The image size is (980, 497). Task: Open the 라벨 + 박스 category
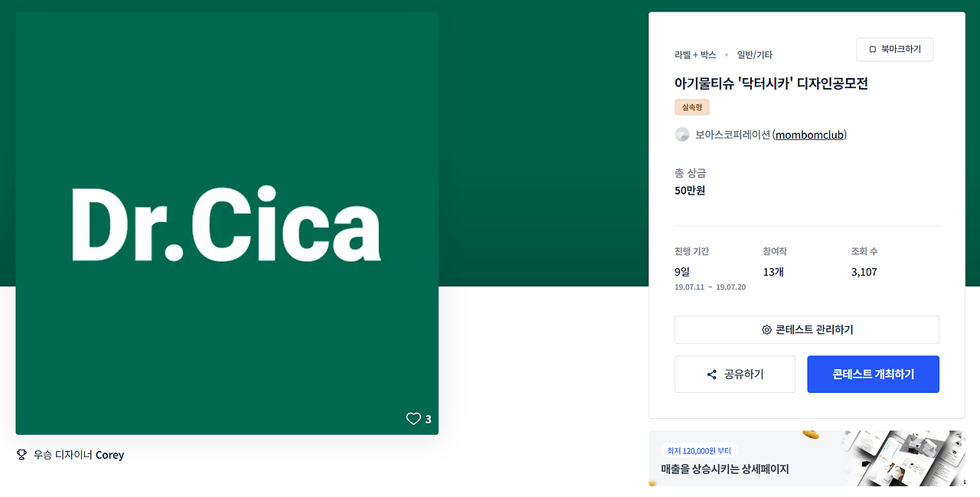click(695, 55)
